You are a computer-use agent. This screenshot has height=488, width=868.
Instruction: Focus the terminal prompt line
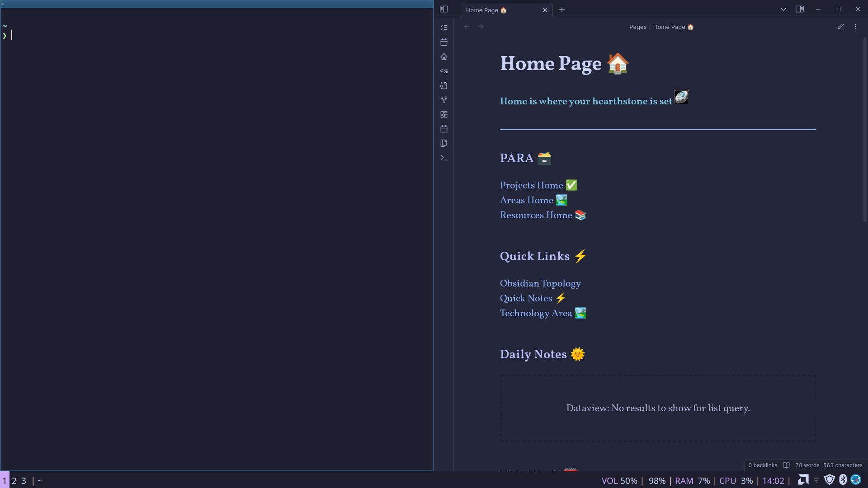[217, 35]
